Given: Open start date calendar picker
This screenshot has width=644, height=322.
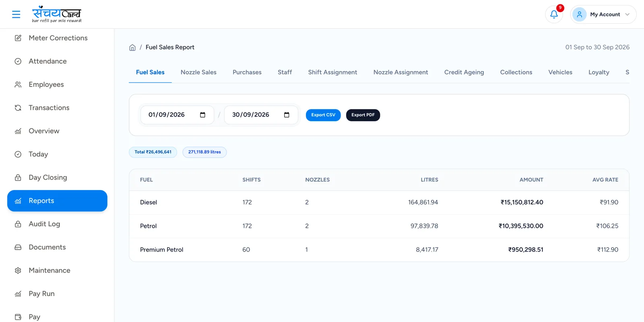Looking at the screenshot, I should [202, 115].
